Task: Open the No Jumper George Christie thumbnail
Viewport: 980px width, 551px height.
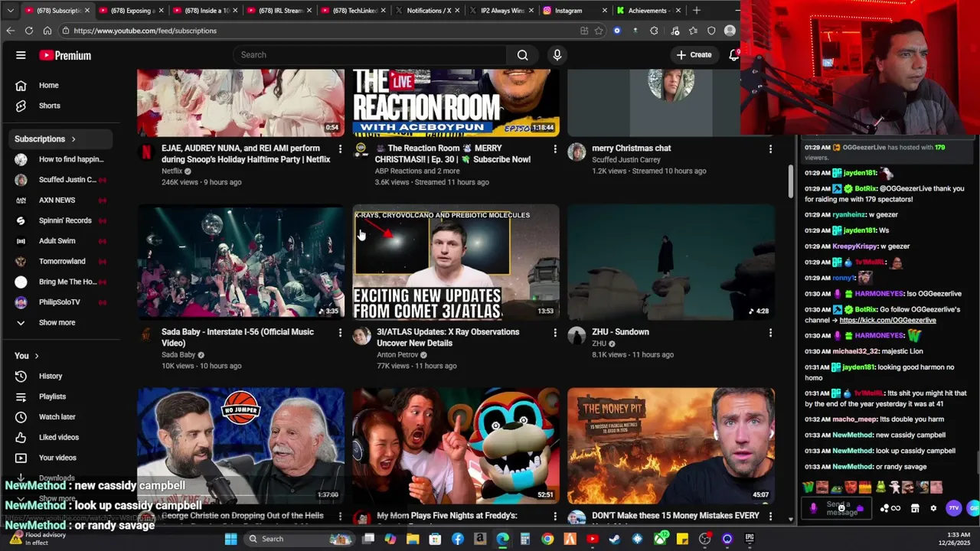Action: [240, 445]
